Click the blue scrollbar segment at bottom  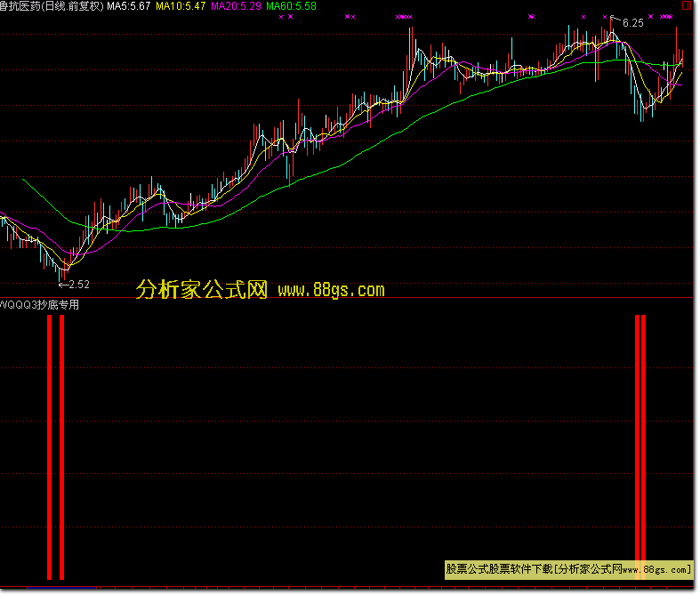(x=61, y=588)
